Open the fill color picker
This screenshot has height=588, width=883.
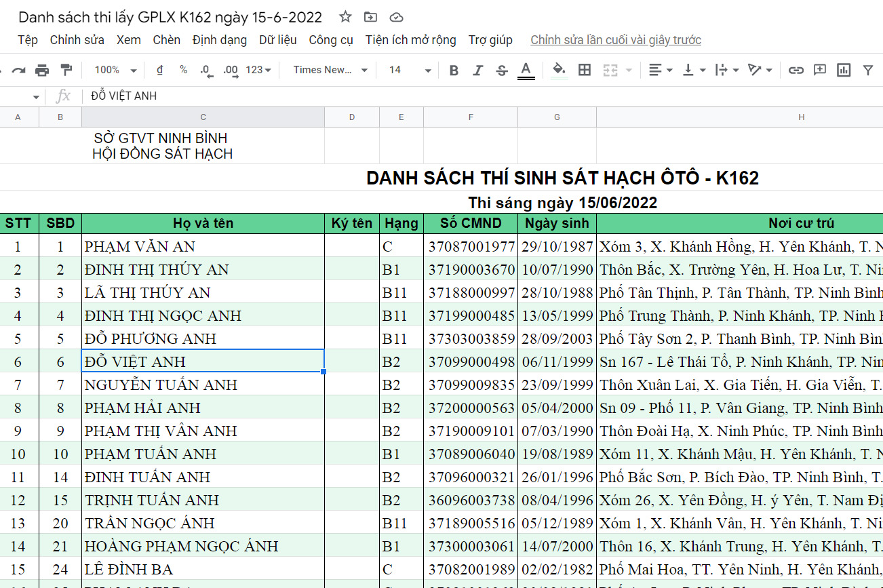point(559,70)
